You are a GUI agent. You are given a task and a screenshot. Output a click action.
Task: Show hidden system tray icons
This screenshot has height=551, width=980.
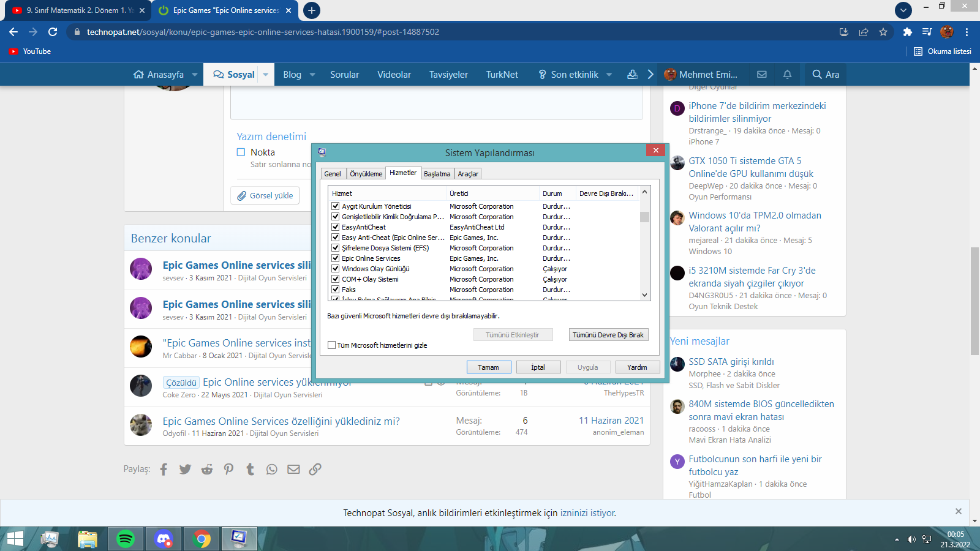tap(897, 539)
